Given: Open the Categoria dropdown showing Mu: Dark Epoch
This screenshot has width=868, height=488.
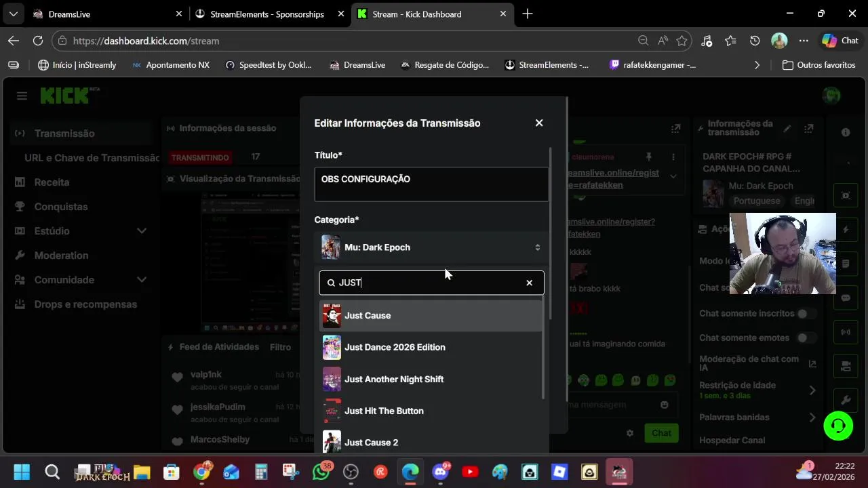Looking at the screenshot, I should click(431, 247).
